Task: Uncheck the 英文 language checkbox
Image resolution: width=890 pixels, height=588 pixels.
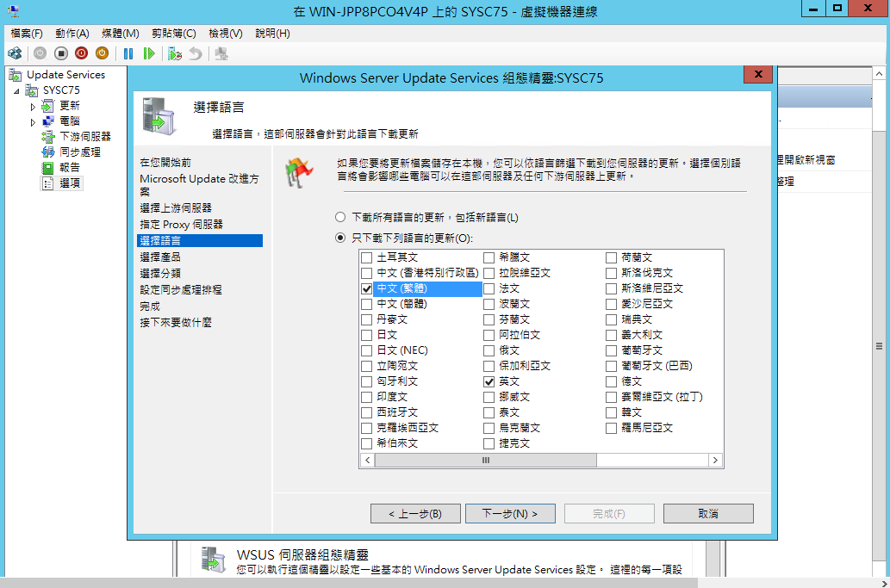Action: pos(489,381)
